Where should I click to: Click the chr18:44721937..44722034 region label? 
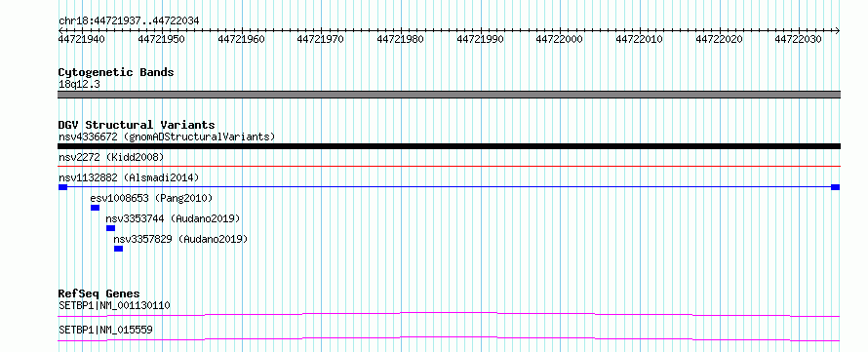pos(129,20)
